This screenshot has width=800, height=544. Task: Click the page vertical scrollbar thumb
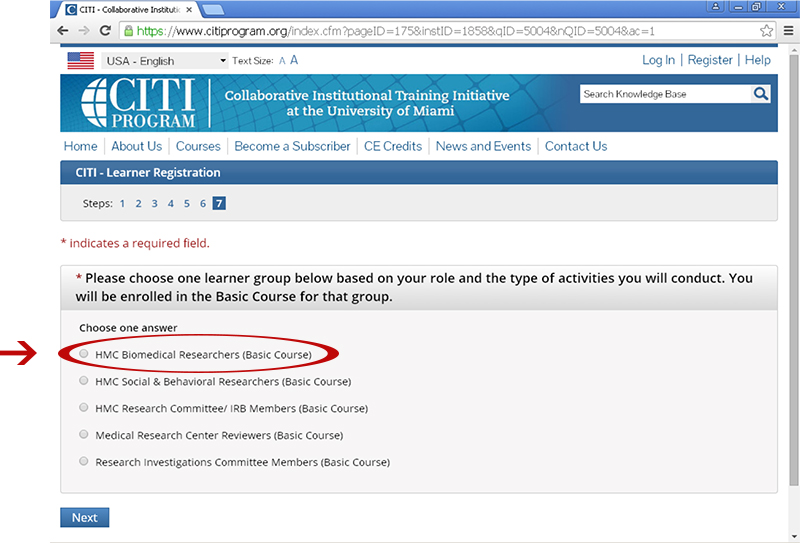[x=794, y=270]
